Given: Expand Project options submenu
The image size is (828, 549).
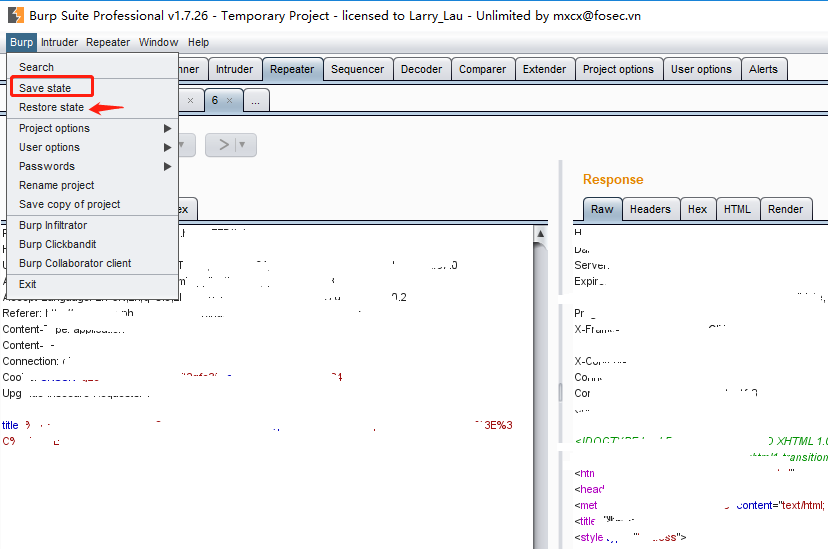Looking at the screenshot, I should pyautogui.click(x=93, y=128).
